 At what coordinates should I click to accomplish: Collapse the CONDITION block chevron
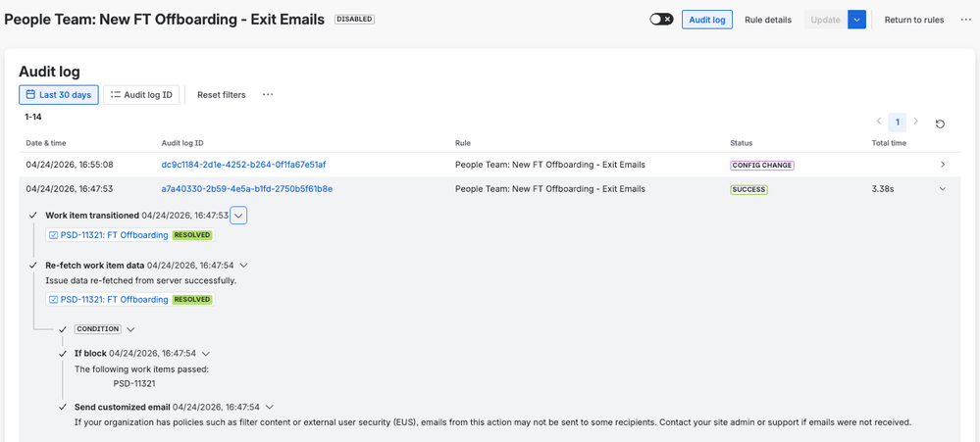(x=130, y=329)
